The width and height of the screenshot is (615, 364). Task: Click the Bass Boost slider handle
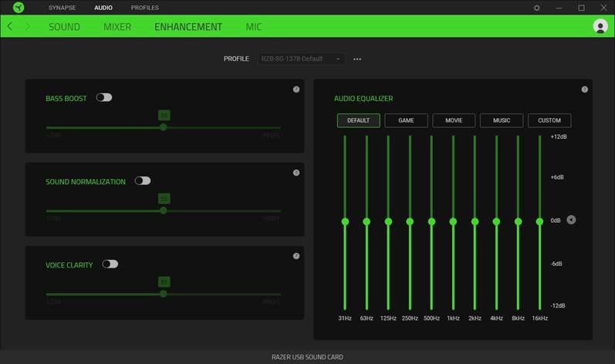[164, 127]
